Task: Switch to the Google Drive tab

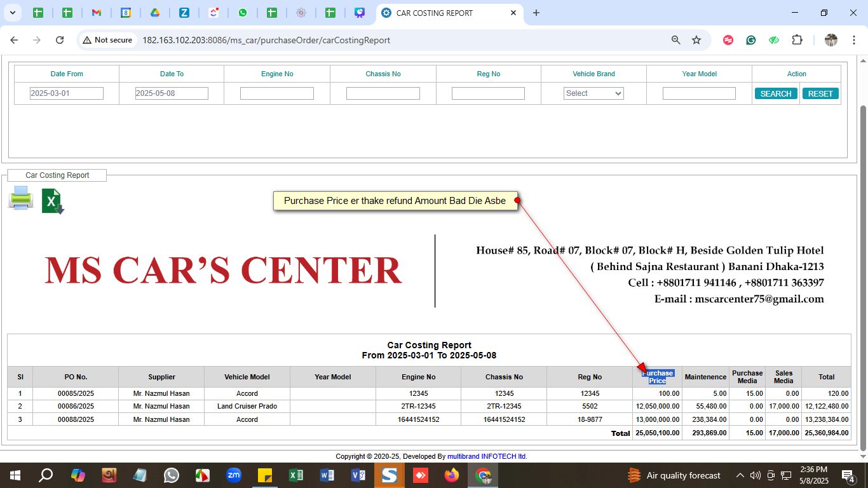Action: (x=155, y=13)
